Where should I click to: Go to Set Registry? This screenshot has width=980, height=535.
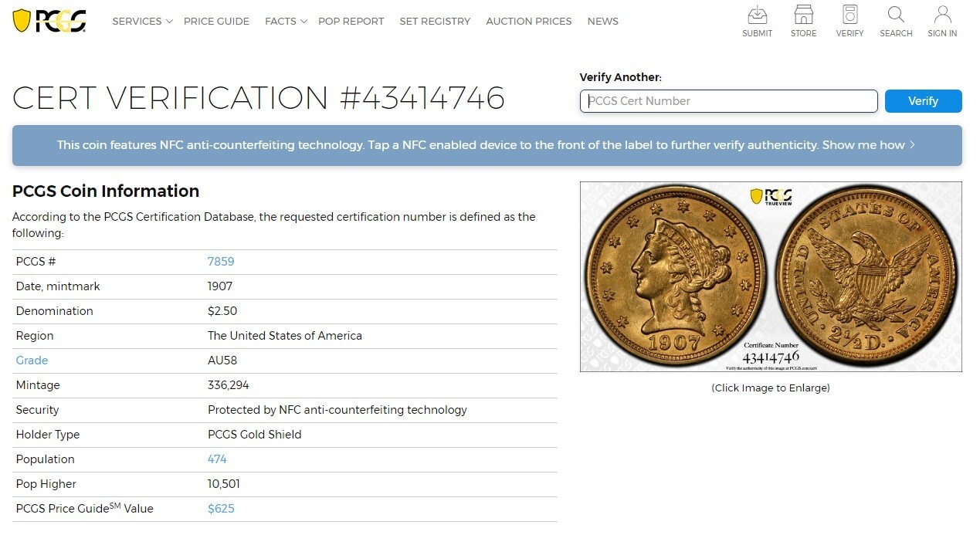[435, 22]
